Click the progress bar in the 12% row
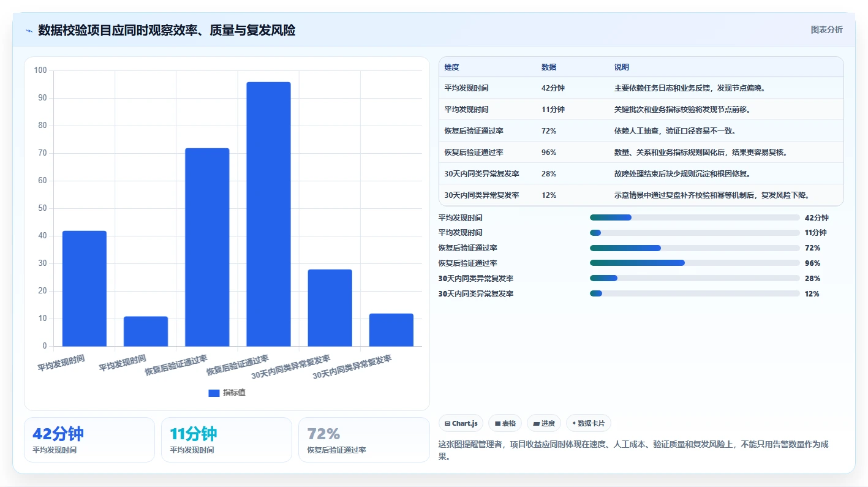The width and height of the screenshot is (868, 487). coord(695,294)
